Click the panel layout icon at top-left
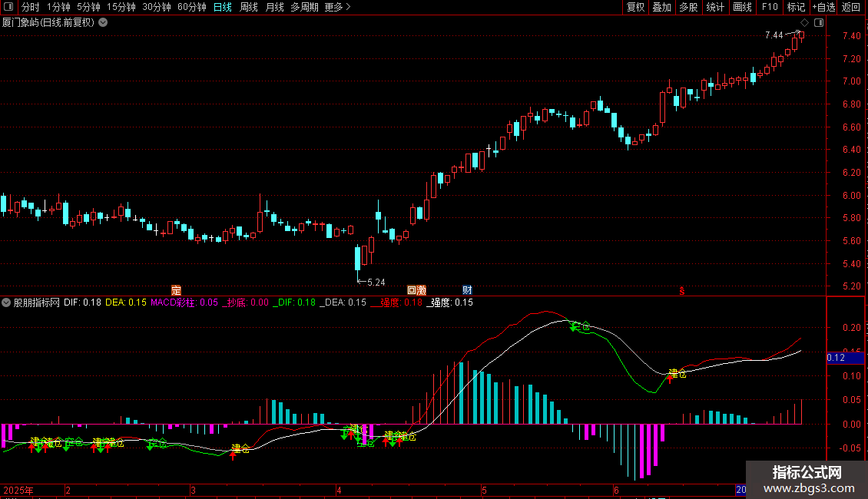The width and height of the screenshot is (868, 499). [9, 7]
